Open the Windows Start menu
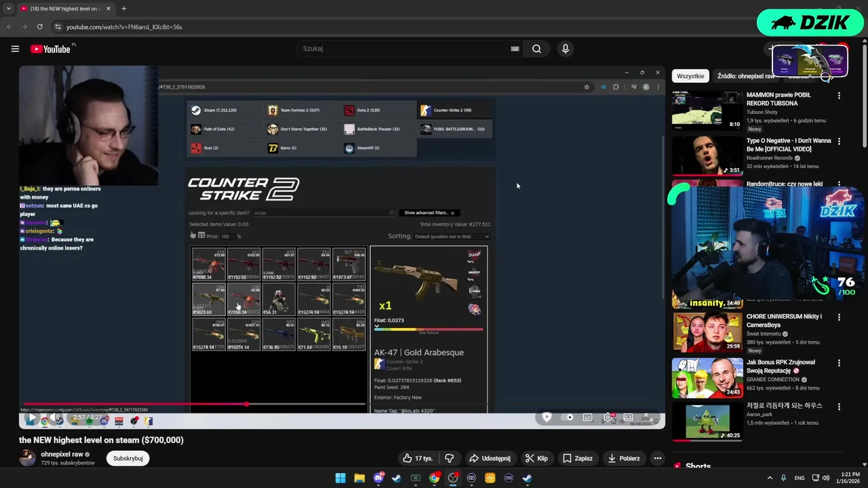This screenshot has height=488, width=868. pyautogui.click(x=340, y=478)
